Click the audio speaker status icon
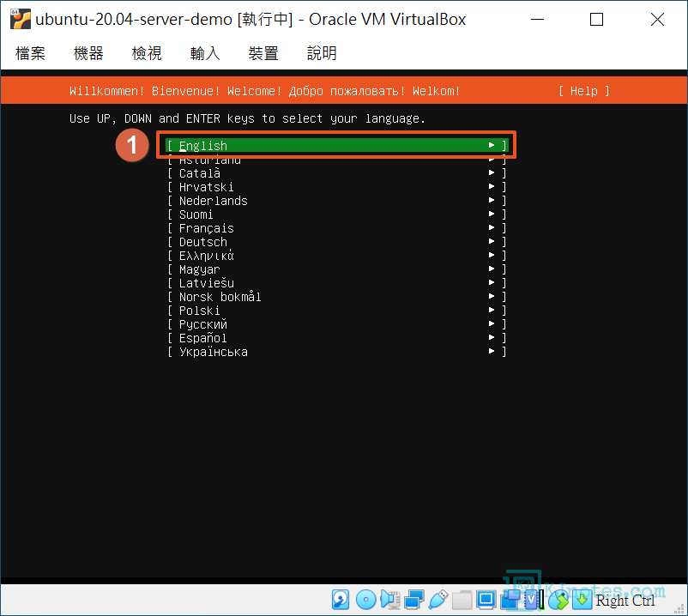 click(390, 600)
